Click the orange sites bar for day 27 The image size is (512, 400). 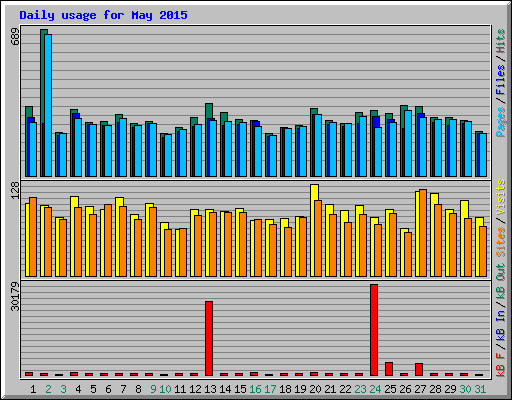[x=423, y=233]
